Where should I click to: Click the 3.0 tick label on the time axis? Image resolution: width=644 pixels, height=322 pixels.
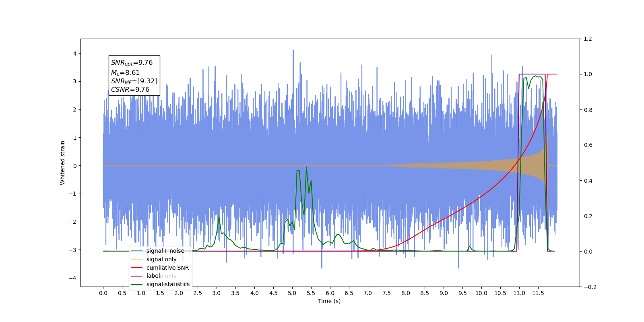[217, 293]
